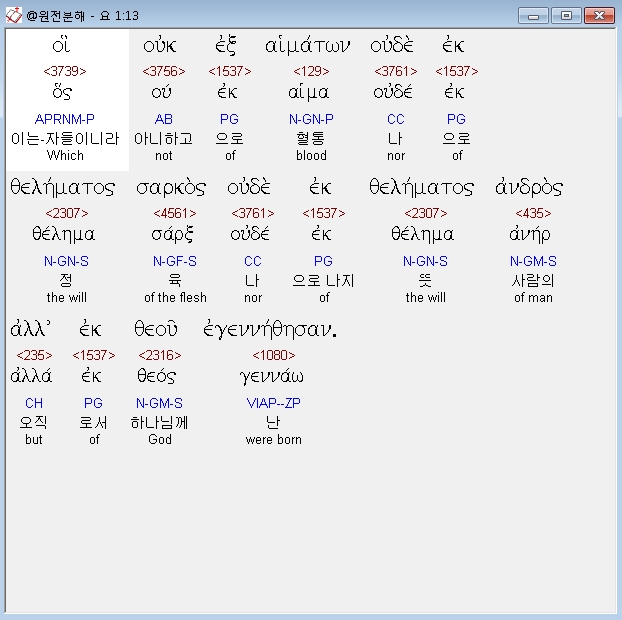Select the Greek word ἐξ
The width and height of the screenshot is (622, 620).
pos(226,46)
